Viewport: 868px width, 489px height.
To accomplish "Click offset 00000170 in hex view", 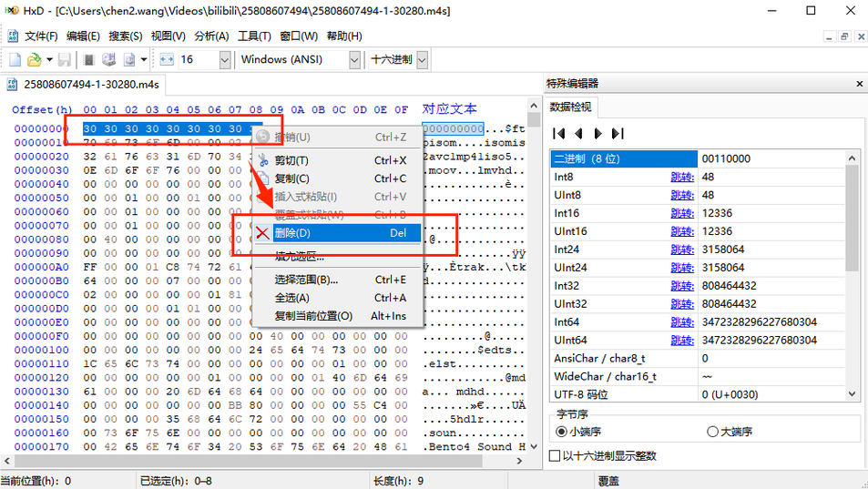I will coord(42,447).
